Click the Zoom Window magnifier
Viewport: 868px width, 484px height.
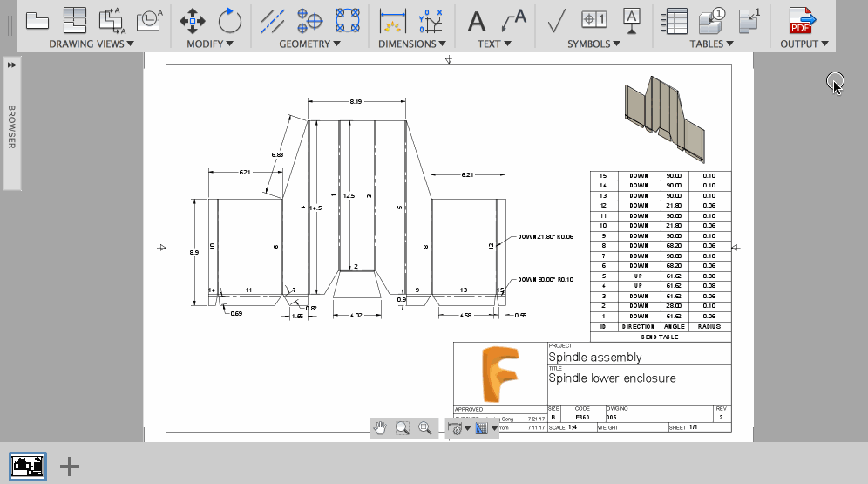(403, 427)
